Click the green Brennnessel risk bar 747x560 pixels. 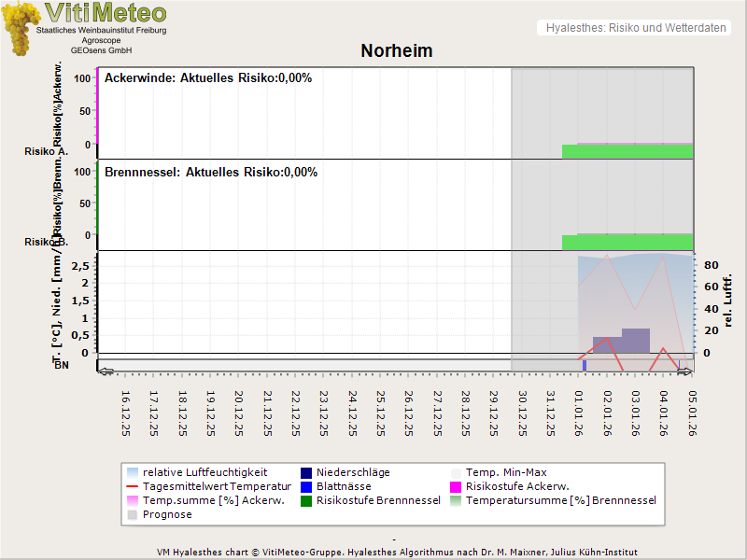pos(627,242)
